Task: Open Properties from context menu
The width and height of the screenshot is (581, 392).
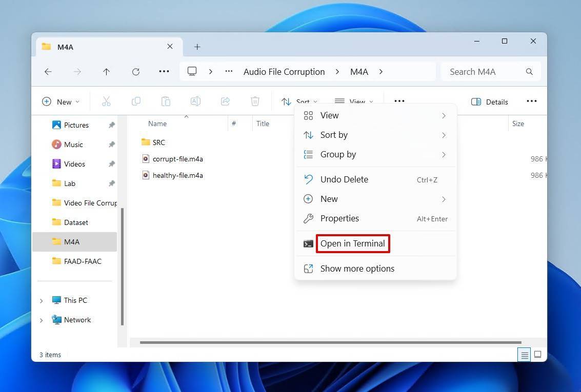Action: pos(339,218)
